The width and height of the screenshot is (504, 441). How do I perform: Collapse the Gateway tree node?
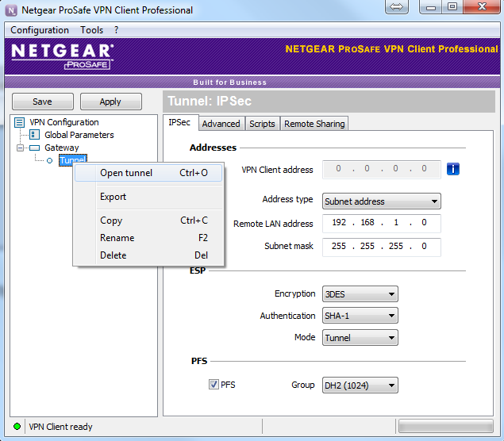point(21,148)
